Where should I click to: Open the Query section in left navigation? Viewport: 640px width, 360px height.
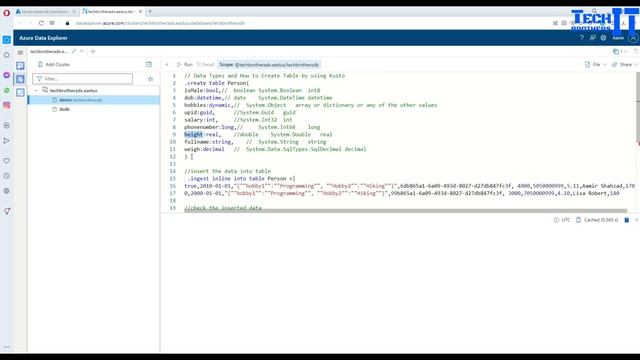pyautogui.click(x=20, y=79)
